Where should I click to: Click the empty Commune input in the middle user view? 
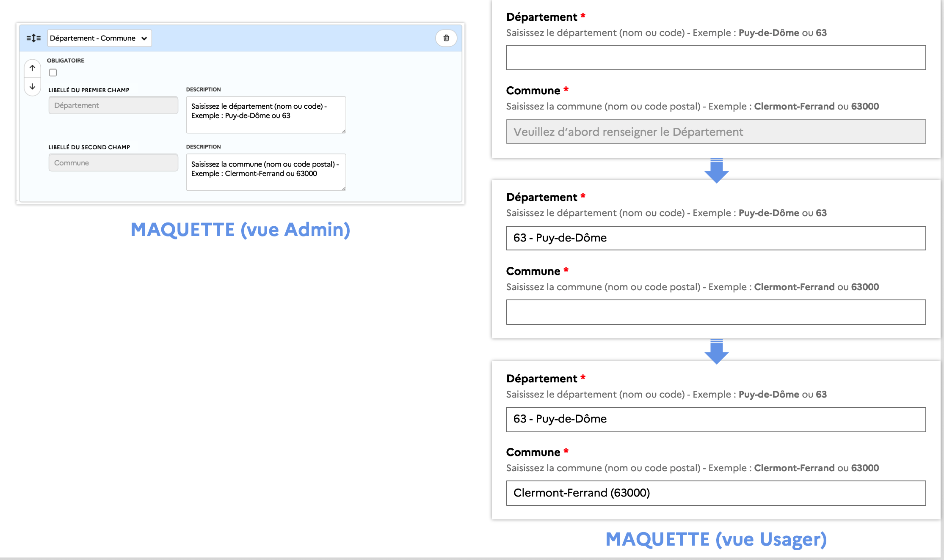(x=715, y=312)
